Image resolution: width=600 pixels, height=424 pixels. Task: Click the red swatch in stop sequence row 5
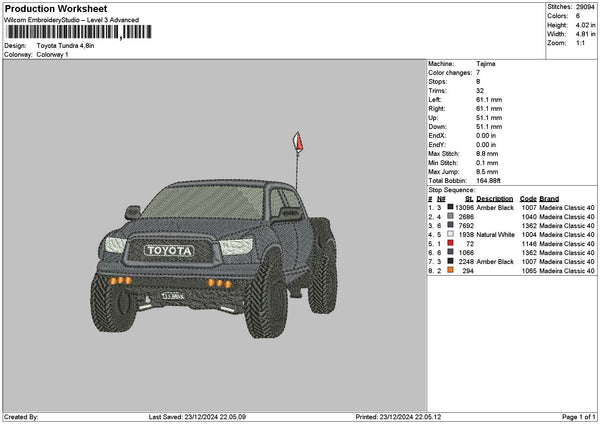[x=450, y=243]
